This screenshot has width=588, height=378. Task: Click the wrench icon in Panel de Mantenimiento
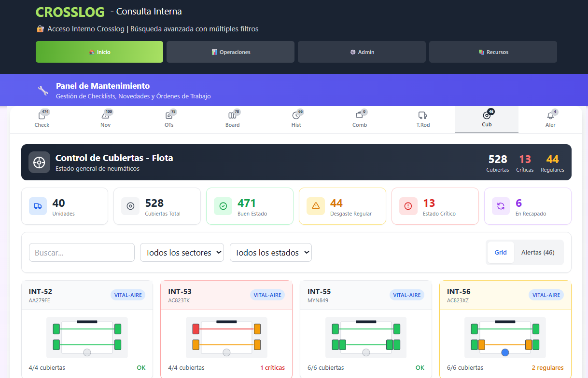click(43, 90)
